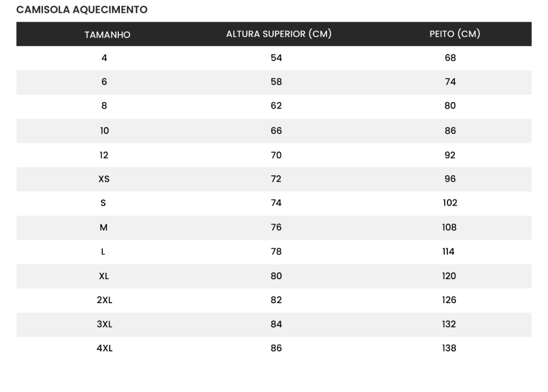Click chest value 102 in S row
This screenshot has width=548, height=392.
click(x=450, y=203)
